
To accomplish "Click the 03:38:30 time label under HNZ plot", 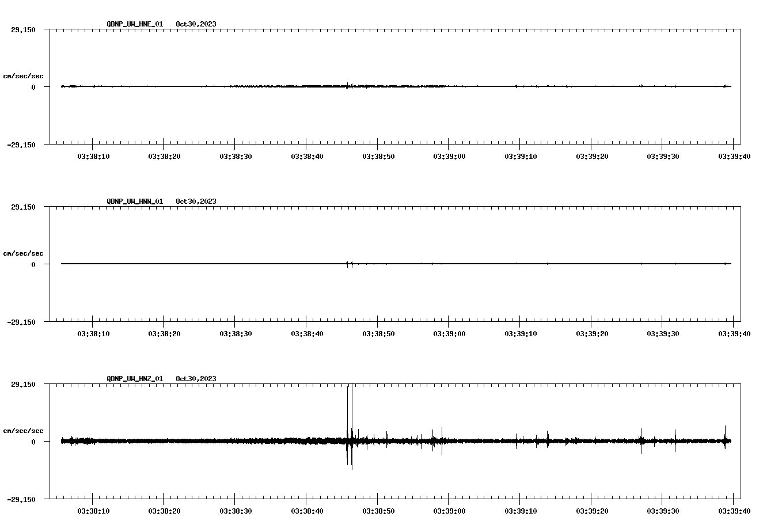I will click(236, 511).
